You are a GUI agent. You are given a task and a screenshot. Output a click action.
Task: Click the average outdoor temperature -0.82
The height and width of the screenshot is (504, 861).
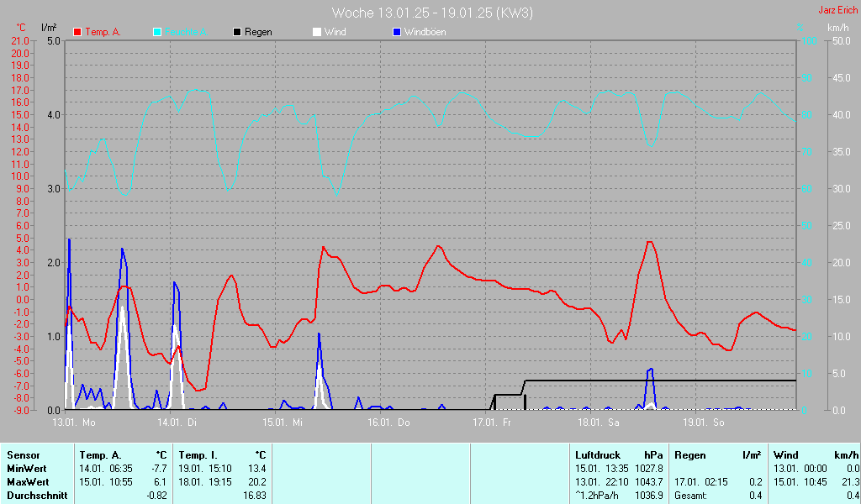coord(156,496)
